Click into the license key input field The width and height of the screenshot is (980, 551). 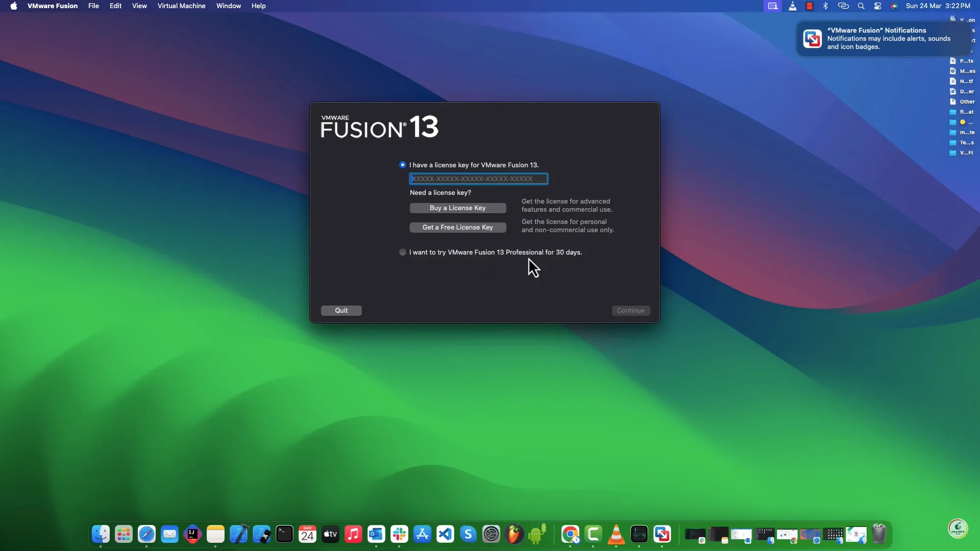(x=478, y=179)
